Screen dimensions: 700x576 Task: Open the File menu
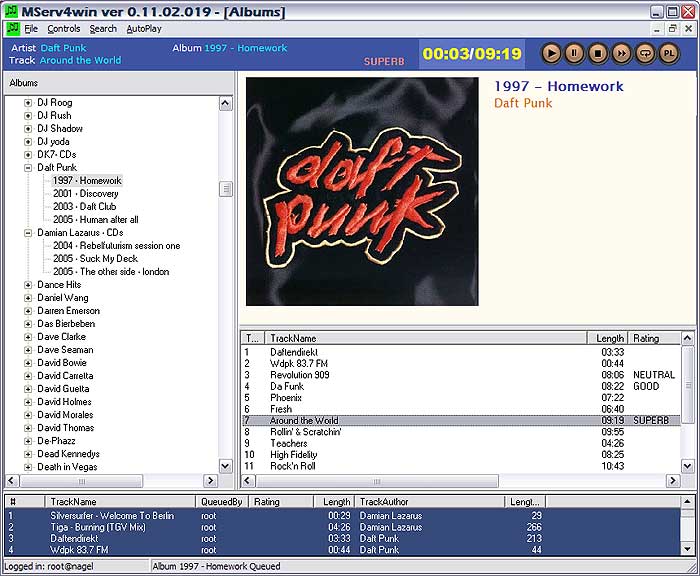pos(31,29)
